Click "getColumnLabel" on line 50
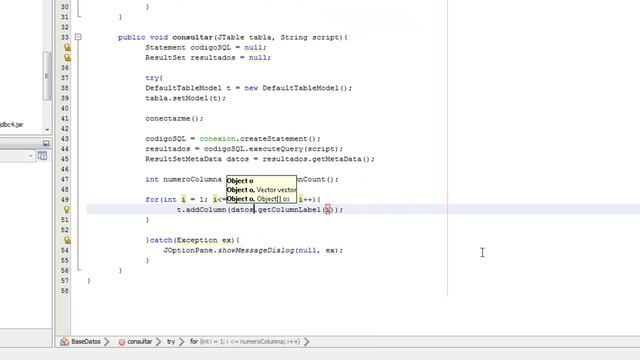This screenshot has width=640, height=360. coord(289,210)
